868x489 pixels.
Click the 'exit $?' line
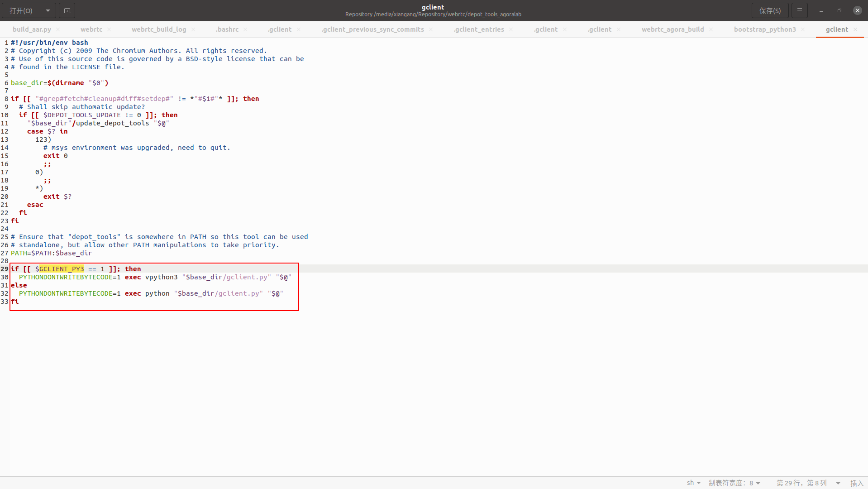point(57,197)
